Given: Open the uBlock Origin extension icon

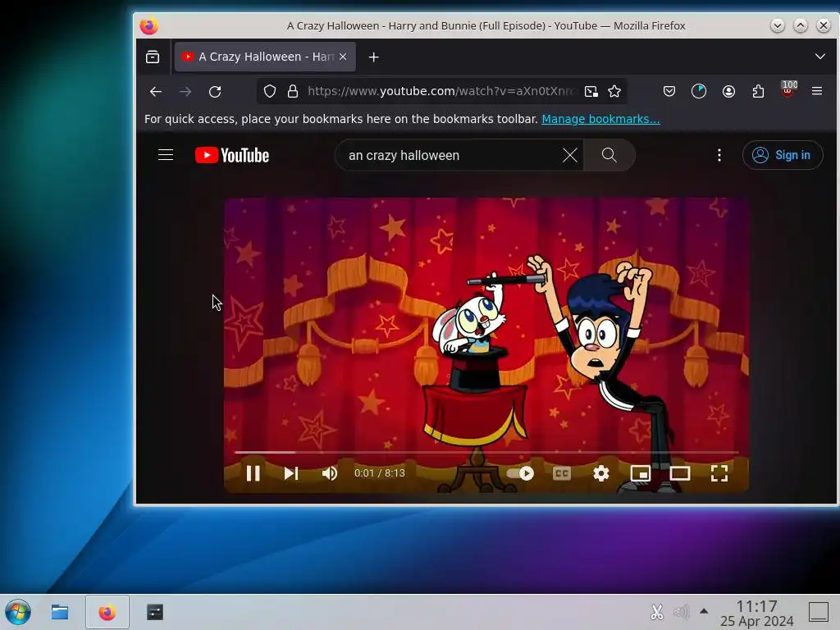Looking at the screenshot, I should [x=787, y=90].
